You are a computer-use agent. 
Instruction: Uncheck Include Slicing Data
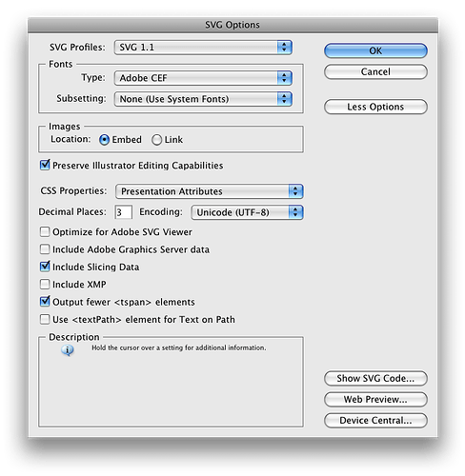[x=45, y=267]
